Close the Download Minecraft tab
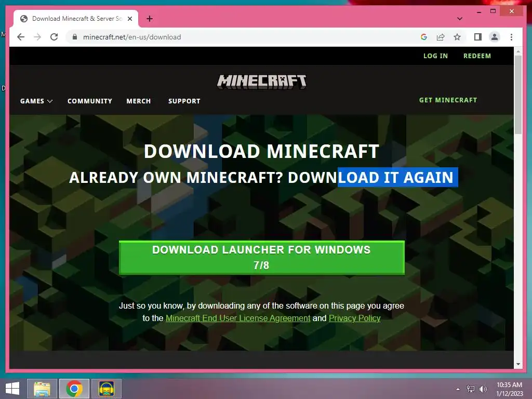The image size is (532, 399). click(129, 19)
